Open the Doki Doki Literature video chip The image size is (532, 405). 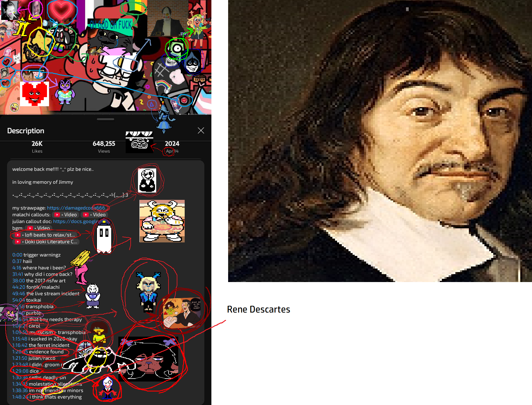46,242
